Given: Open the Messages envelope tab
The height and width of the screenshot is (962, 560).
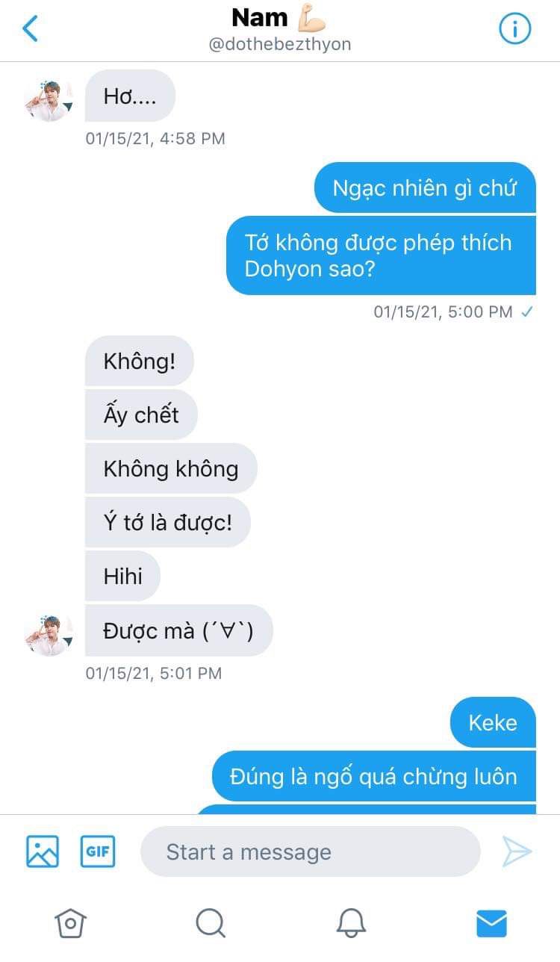Looking at the screenshot, I should click(491, 923).
